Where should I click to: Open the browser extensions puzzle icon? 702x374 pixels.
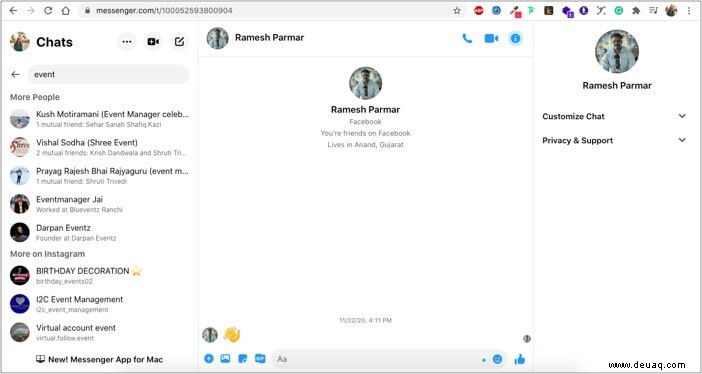[636, 10]
